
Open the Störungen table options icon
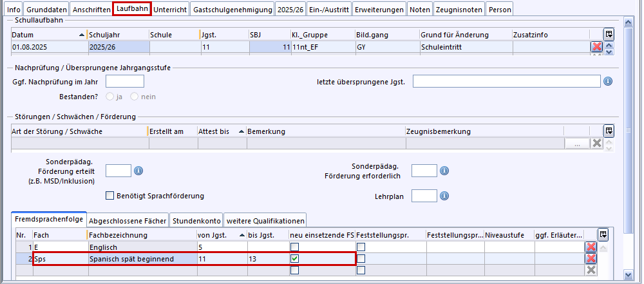[x=609, y=131]
